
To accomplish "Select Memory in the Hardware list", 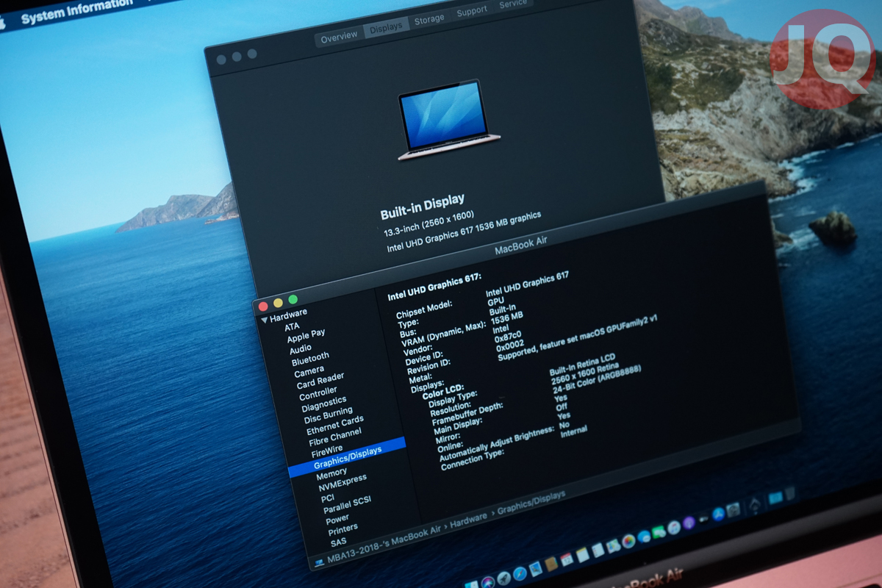I will 331,473.
